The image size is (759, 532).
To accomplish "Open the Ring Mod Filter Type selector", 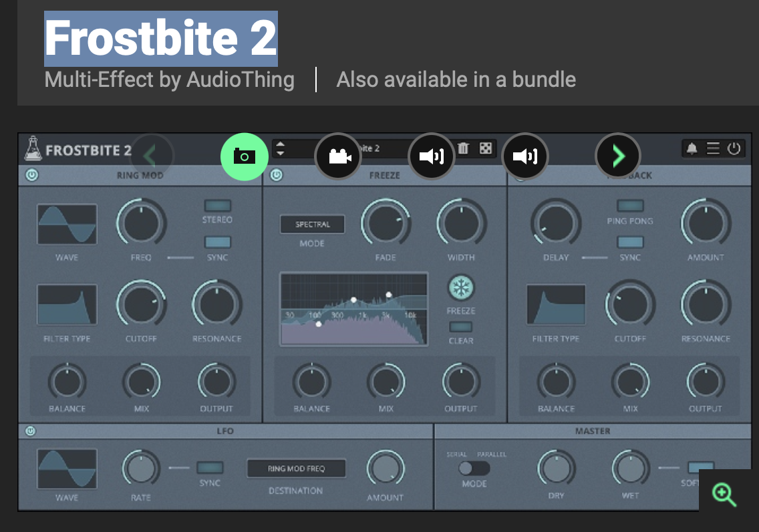I will (67, 305).
